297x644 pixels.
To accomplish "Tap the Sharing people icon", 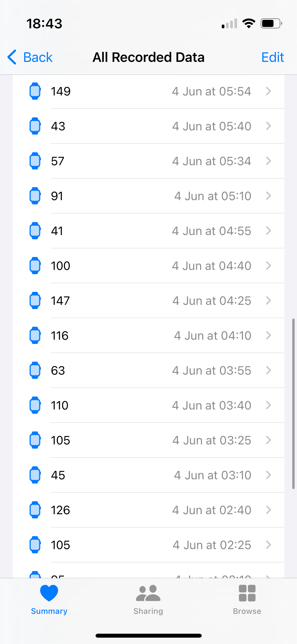I will 148,593.
